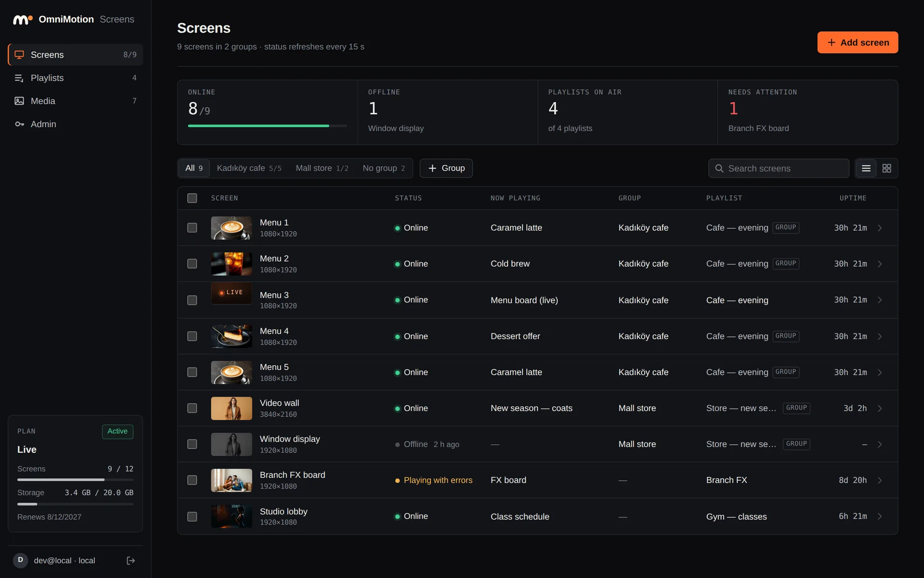Expand Studio lobby row chevron
The image size is (924, 578).
pyautogui.click(x=880, y=516)
